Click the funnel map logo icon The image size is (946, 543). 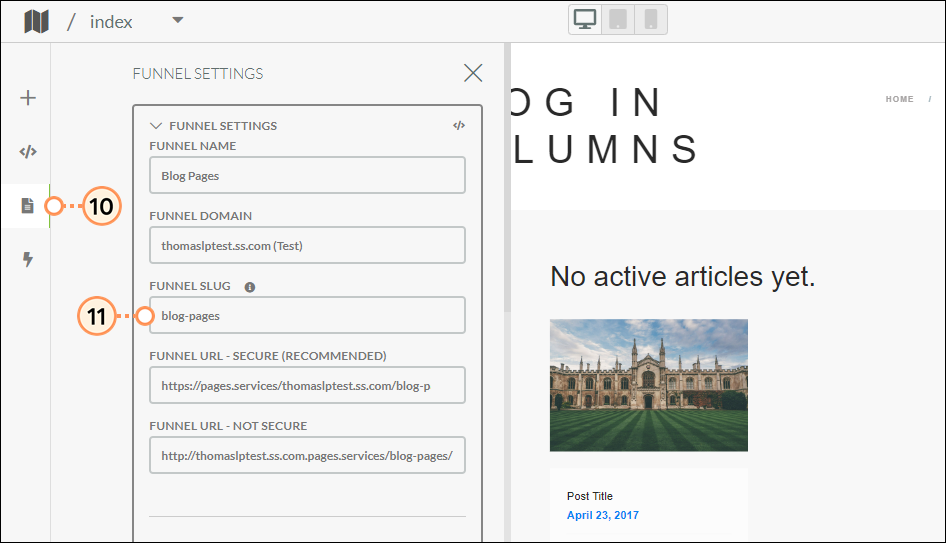[x=36, y=22]
